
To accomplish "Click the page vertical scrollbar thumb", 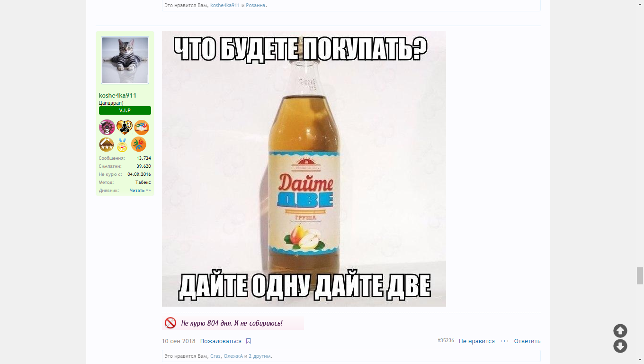I will [x=640, y=275].
